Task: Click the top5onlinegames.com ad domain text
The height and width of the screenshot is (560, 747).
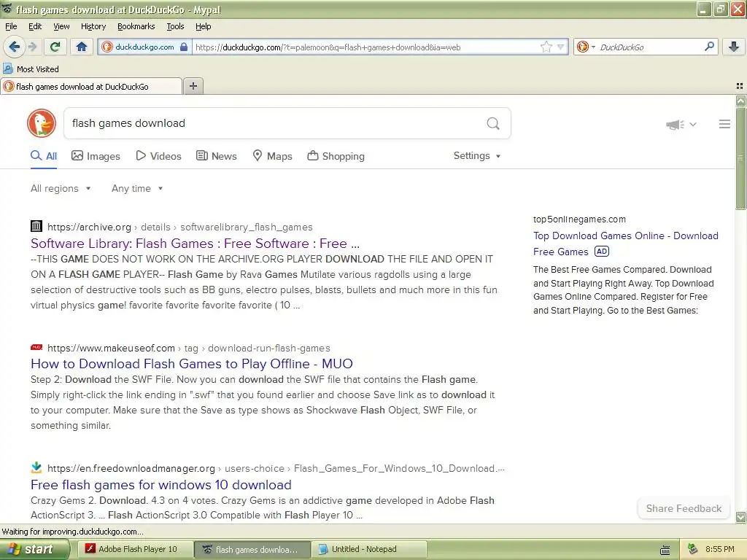Action: [x=579, y=219]
